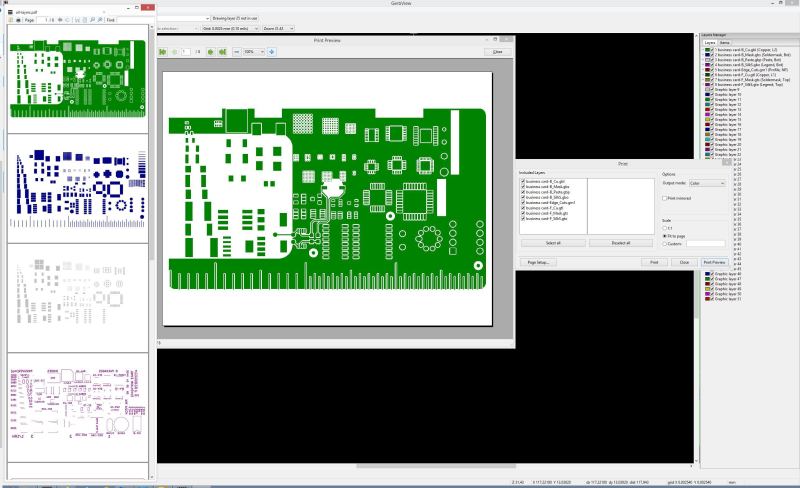This screenshot has height=488, width=800.
Task: Jump to last page in Print Preview
Action: pos(222,52)
